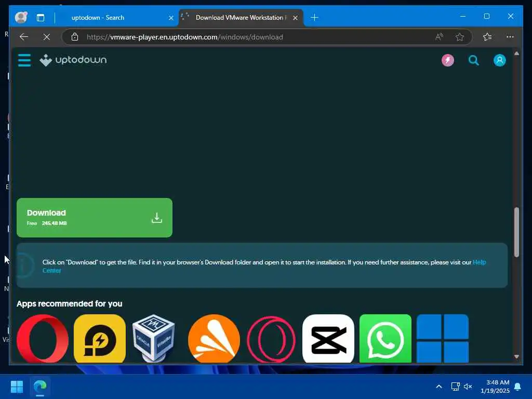Viewport: 532px width, 399px height.
Task: Open the CapCut app icon
Action: click(328, 339)
